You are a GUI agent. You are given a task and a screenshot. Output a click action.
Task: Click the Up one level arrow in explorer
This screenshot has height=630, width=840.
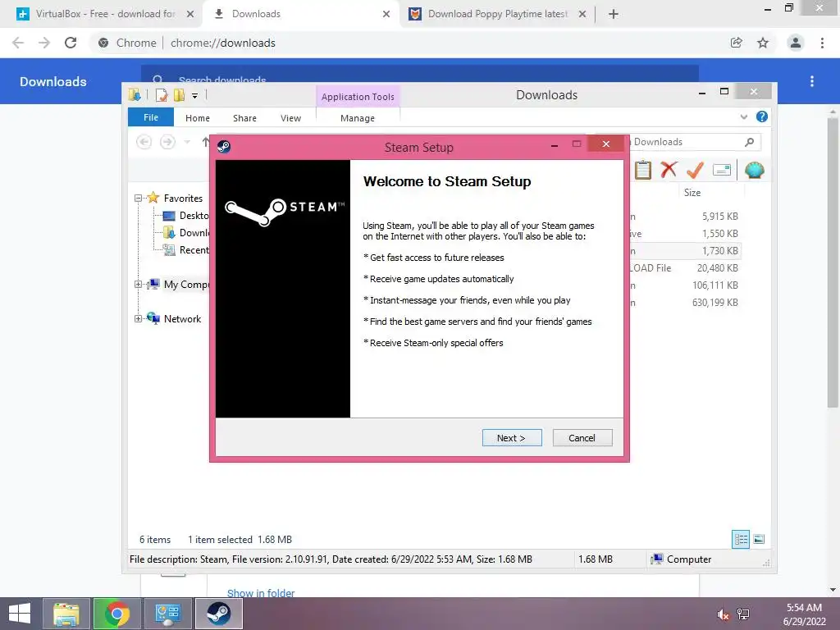205,142
